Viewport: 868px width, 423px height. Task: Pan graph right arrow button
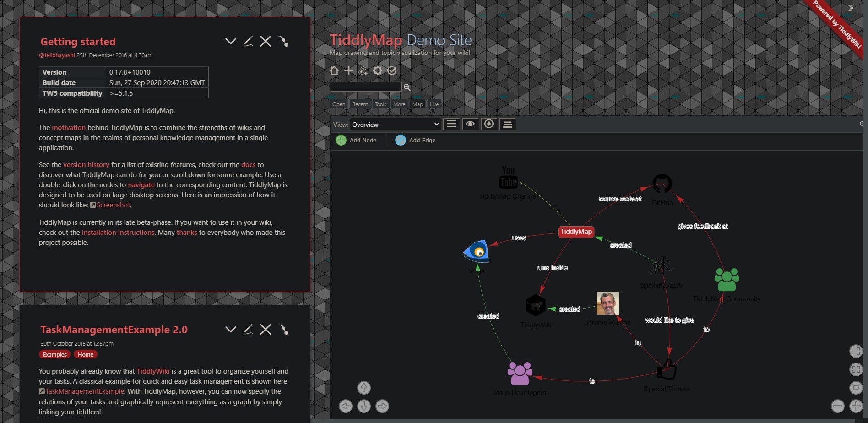(x=382, y=406)
